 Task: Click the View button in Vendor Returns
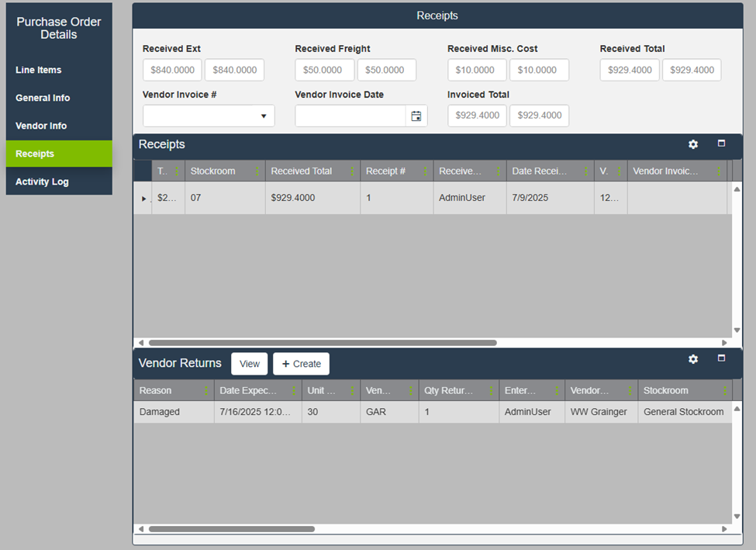point(249,364)
